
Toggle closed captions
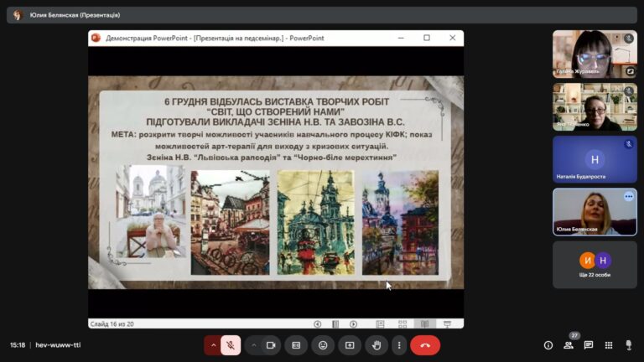pos(296,345)
